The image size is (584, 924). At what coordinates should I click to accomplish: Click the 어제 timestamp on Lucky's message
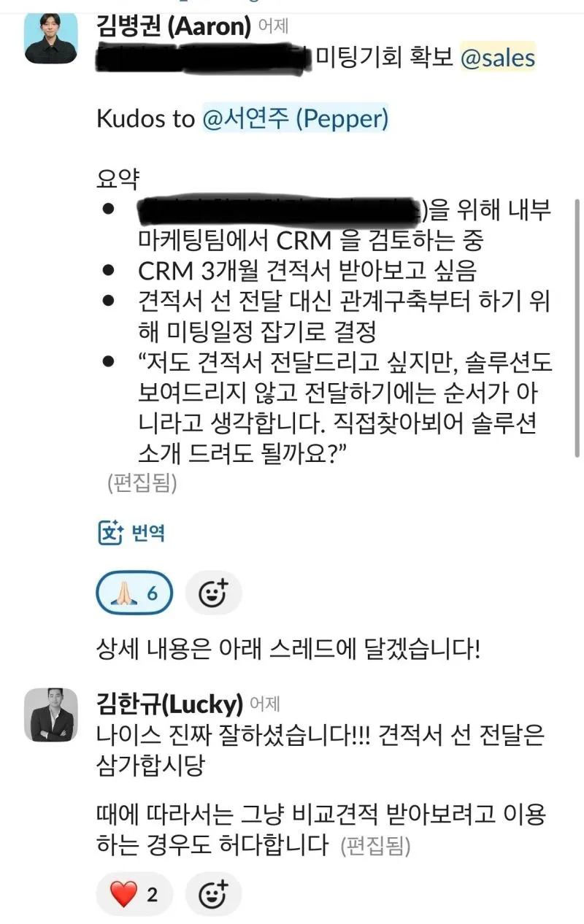(x=264, y=704)
